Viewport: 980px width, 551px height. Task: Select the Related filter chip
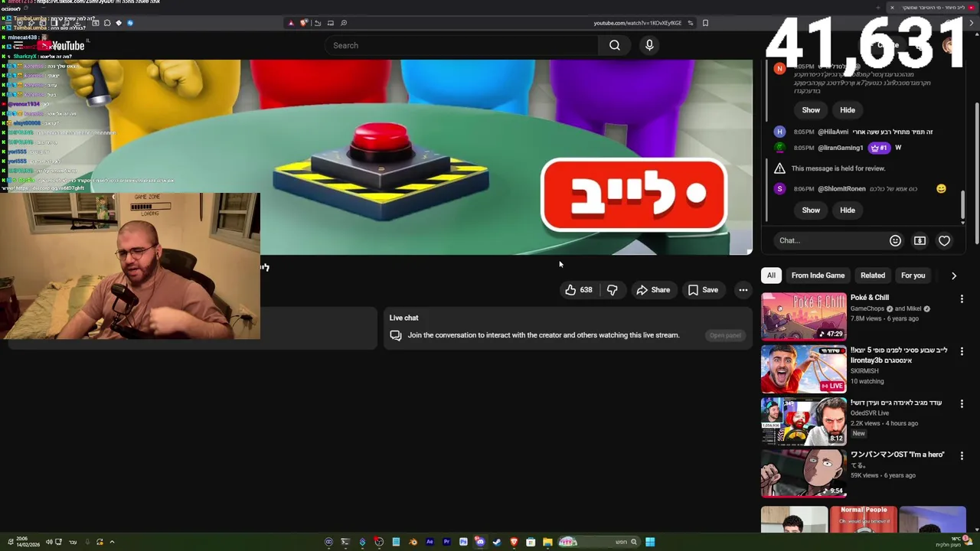(872, 275)
